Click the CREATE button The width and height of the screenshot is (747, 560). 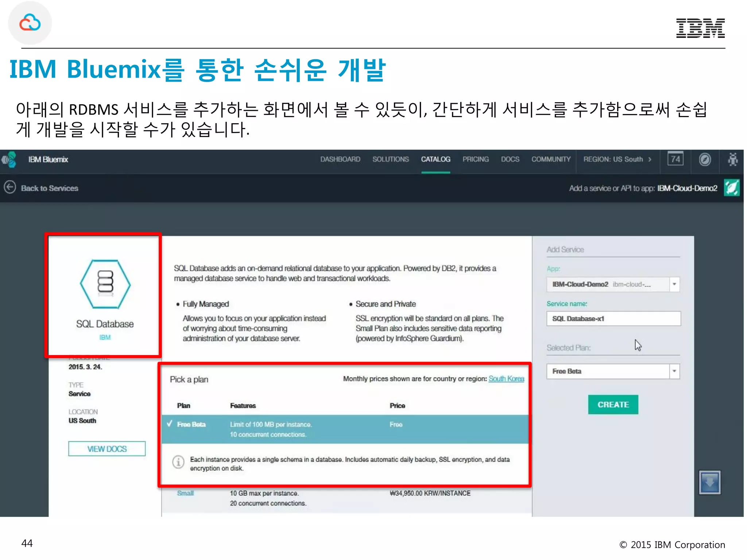pos(613,405)
